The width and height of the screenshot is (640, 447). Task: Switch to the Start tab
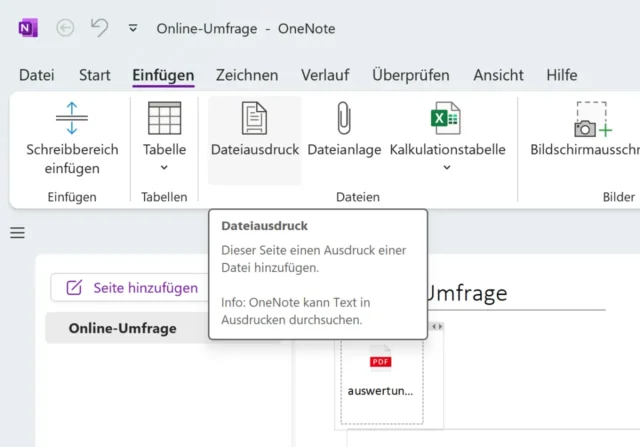pyautogui.click(x=95, y=75)
